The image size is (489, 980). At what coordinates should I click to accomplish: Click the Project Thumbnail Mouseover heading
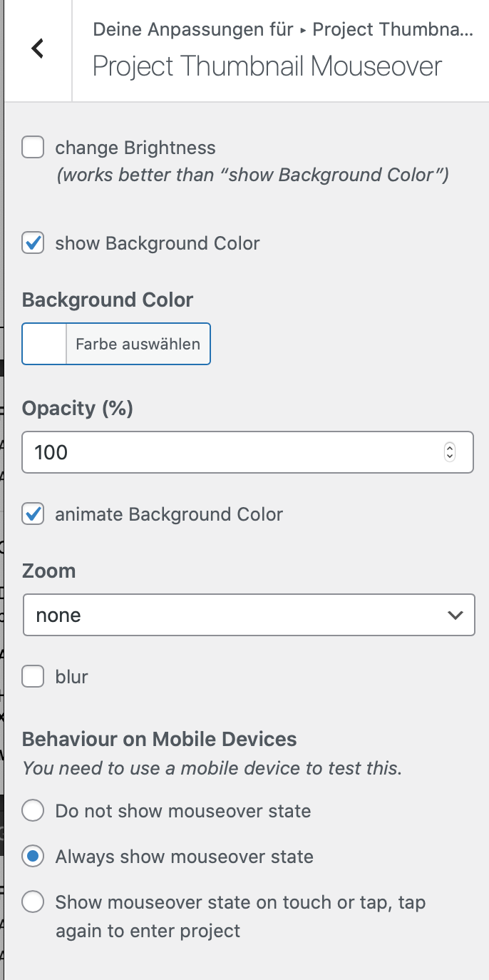(267, 67)
